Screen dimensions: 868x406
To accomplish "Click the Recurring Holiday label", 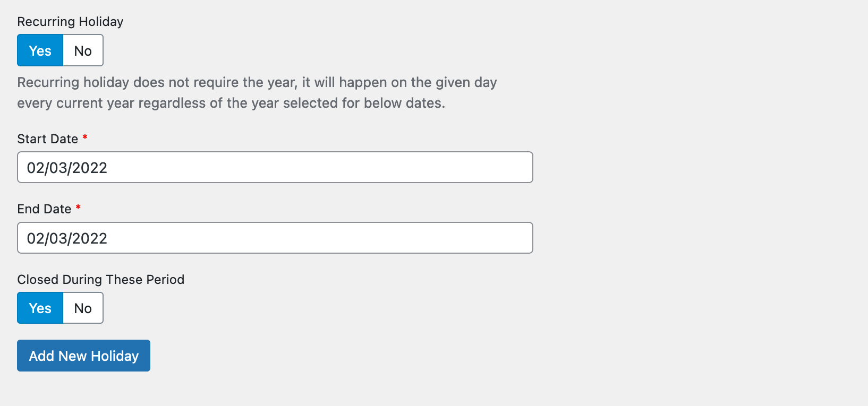I will point(70,22).
